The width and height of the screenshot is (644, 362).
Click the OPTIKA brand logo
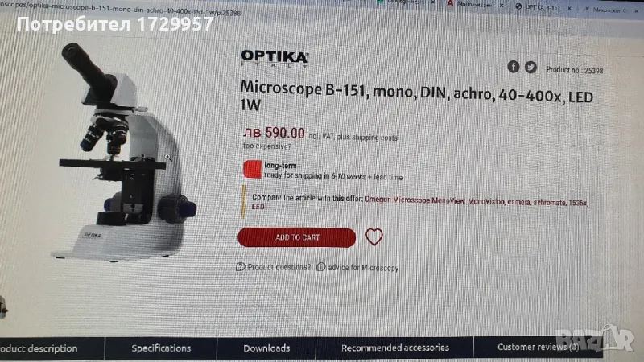275,58
